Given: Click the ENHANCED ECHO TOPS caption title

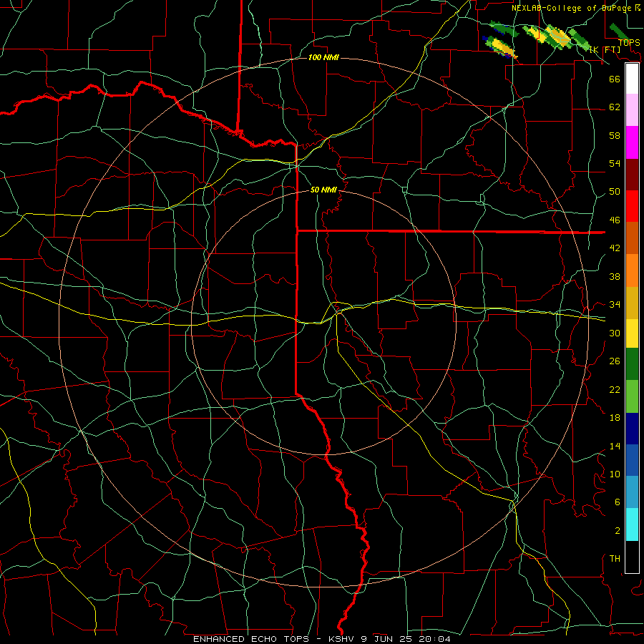Looking at the screenshot, I should pos(251,639).
